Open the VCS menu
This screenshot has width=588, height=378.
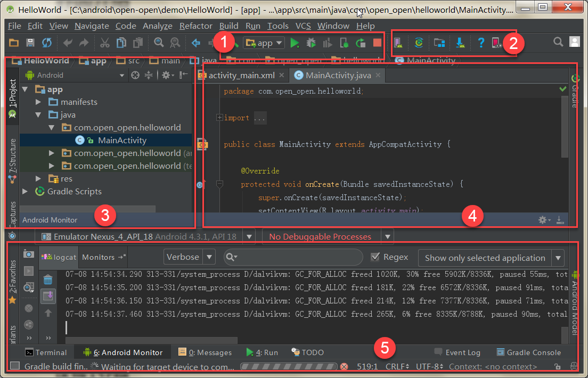coord(303,26)
